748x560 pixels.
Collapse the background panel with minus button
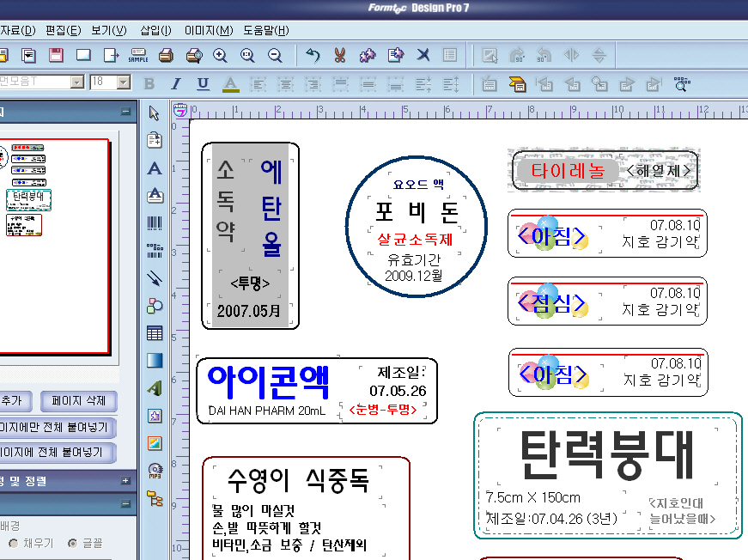125,503
